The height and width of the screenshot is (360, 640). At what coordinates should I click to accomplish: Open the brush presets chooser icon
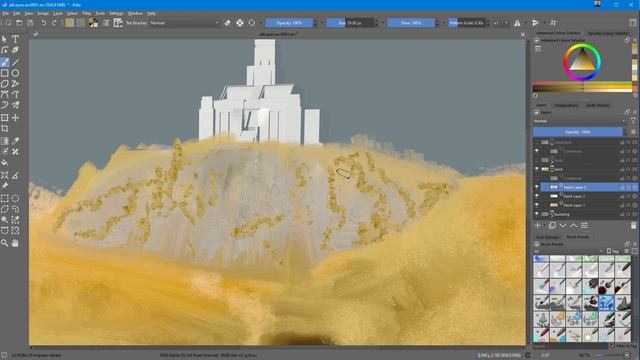118,23
